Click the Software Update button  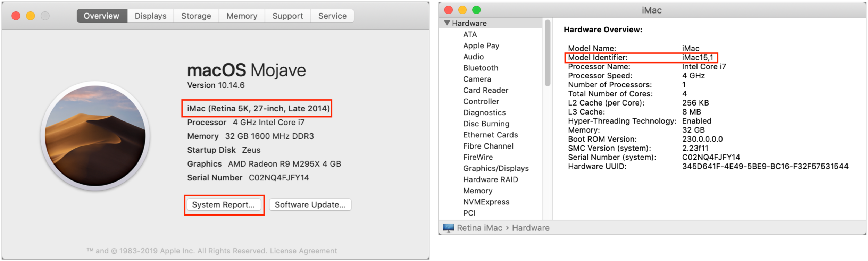point(310,205)
